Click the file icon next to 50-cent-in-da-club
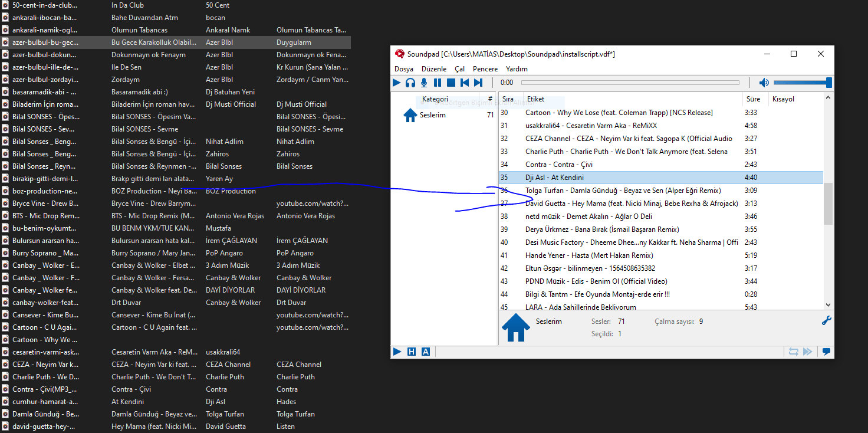This screenshot has height=433, width=868. point(5,5)
